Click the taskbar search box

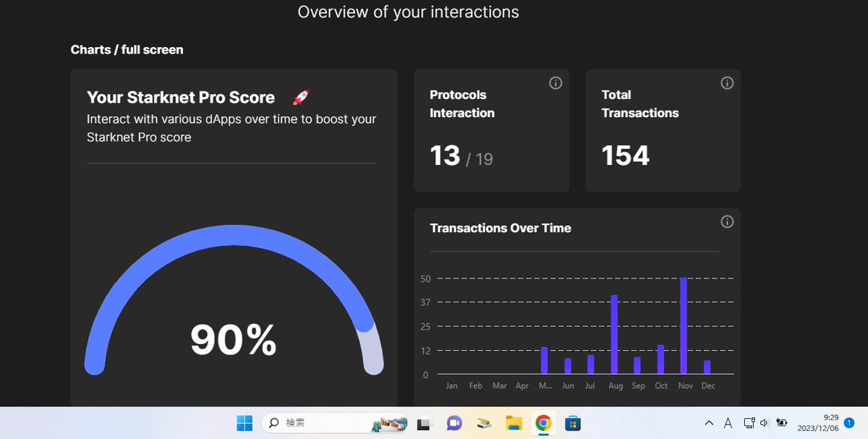pyautogui.click(x=333, y=423)
